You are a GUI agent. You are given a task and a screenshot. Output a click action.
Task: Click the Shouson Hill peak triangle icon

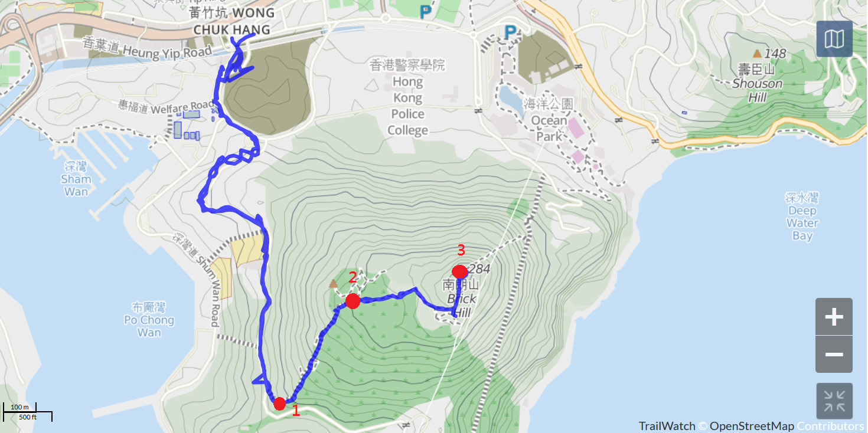[757, 54]
